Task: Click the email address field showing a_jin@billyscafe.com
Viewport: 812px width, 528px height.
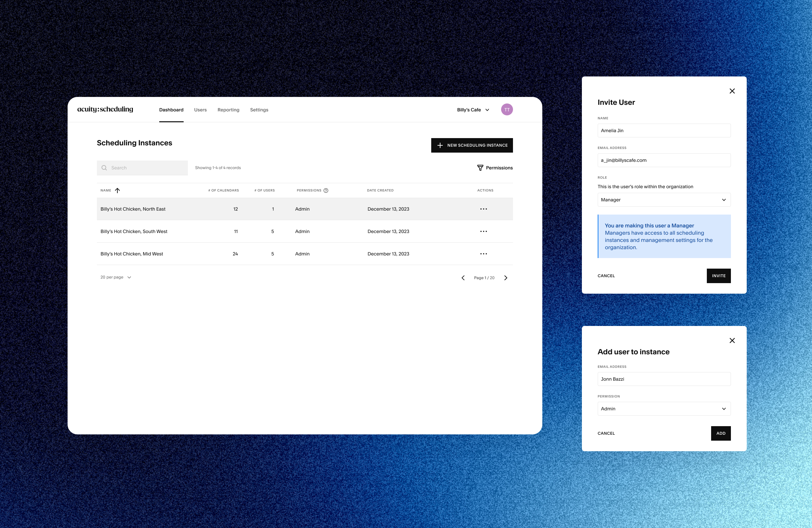Action: click(x=664, y=160)
